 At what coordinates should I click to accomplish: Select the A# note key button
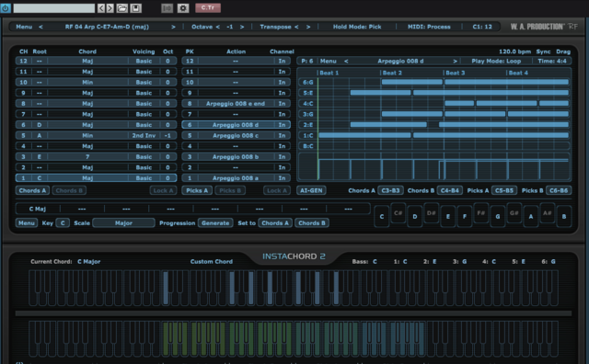[548, 212]
